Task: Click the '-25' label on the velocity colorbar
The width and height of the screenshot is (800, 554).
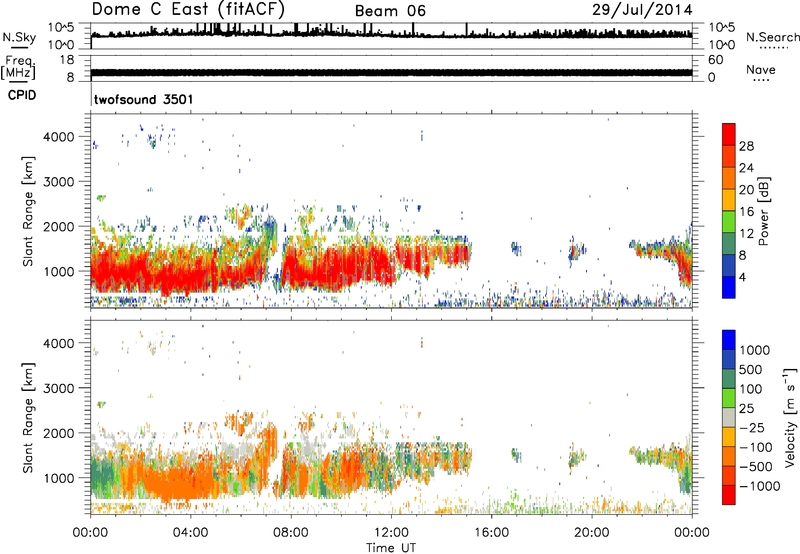Action: [x=752, y=428]
